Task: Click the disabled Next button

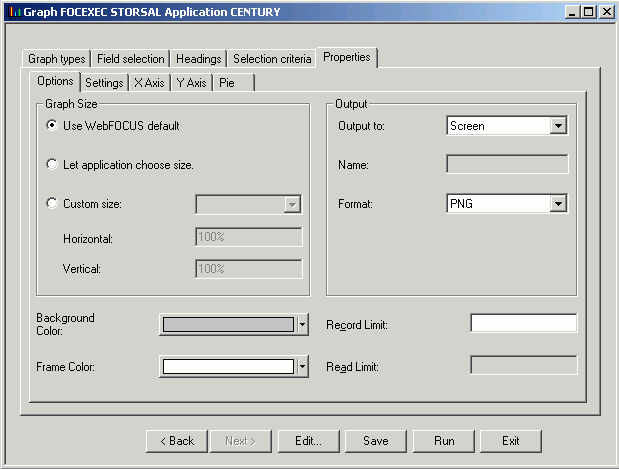Action: 241,441
